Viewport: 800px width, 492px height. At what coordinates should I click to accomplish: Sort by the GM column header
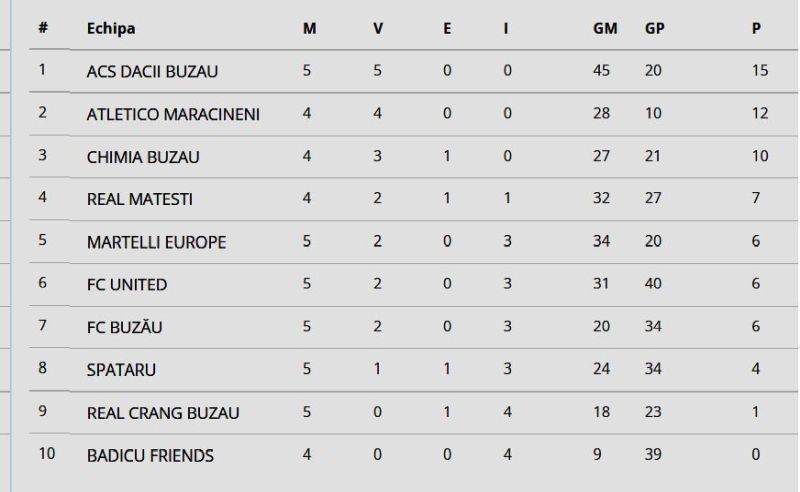coord(605,28)
